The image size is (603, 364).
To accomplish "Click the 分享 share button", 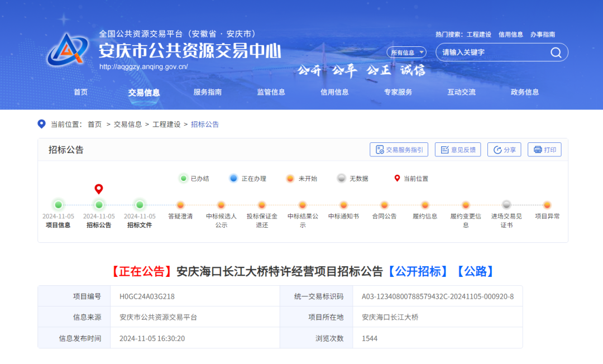I will 504,150.
